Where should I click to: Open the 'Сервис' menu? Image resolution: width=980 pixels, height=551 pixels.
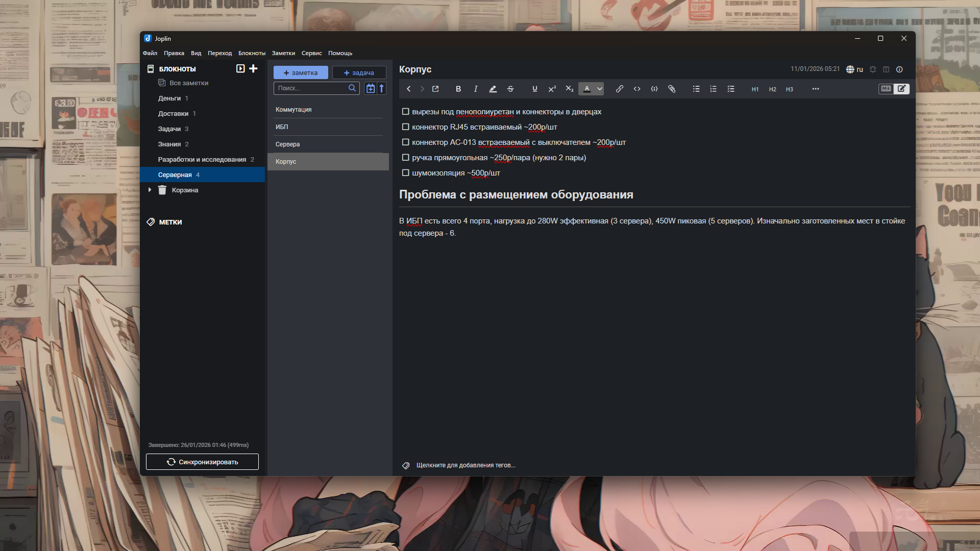click(312, 53)
